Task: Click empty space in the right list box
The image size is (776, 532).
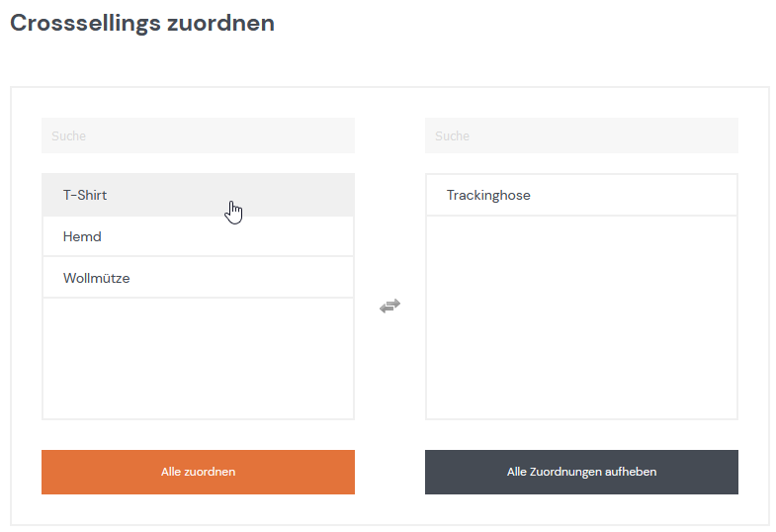Action: (x=581, y=317)
